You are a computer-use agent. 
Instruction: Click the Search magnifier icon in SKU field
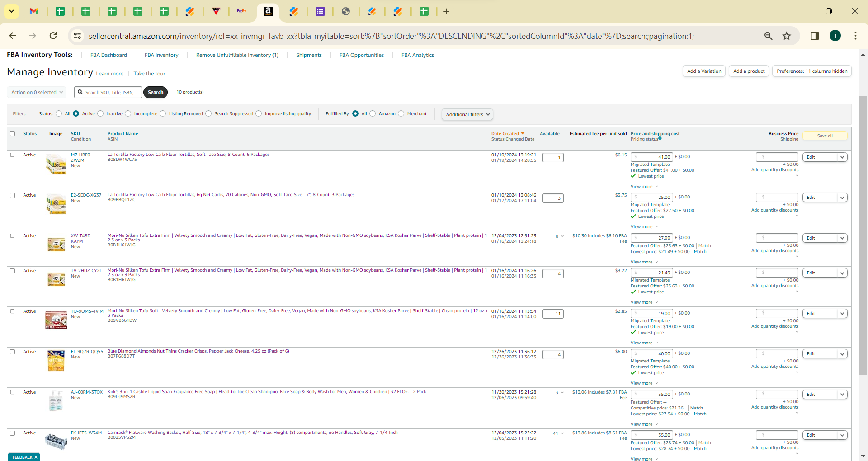(80, 92)
